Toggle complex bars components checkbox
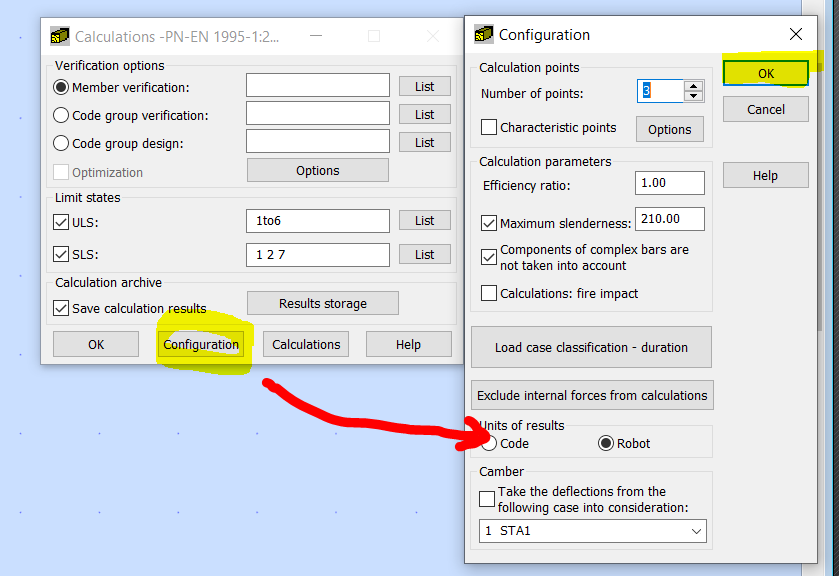 pos(489,257)
